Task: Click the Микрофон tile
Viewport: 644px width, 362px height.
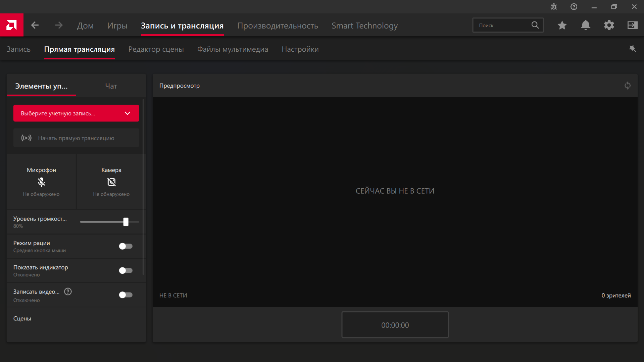Action: (x=41, y=182)
